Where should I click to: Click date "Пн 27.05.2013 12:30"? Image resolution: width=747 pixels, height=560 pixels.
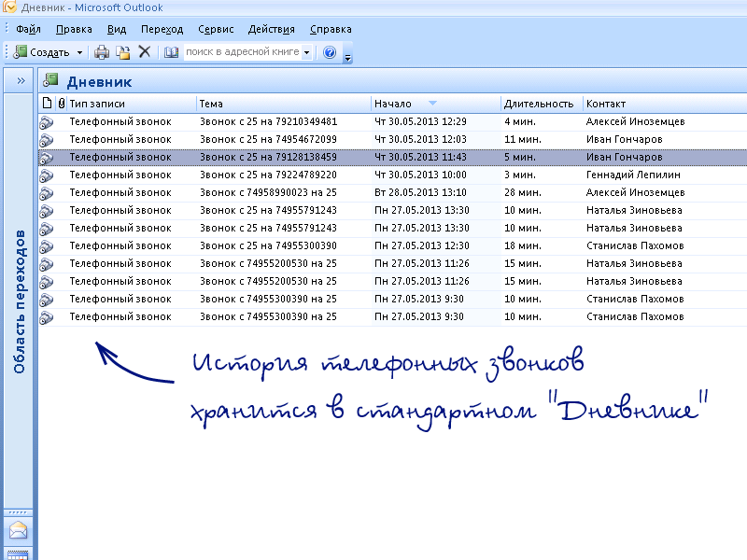click(x=422, y=245)
